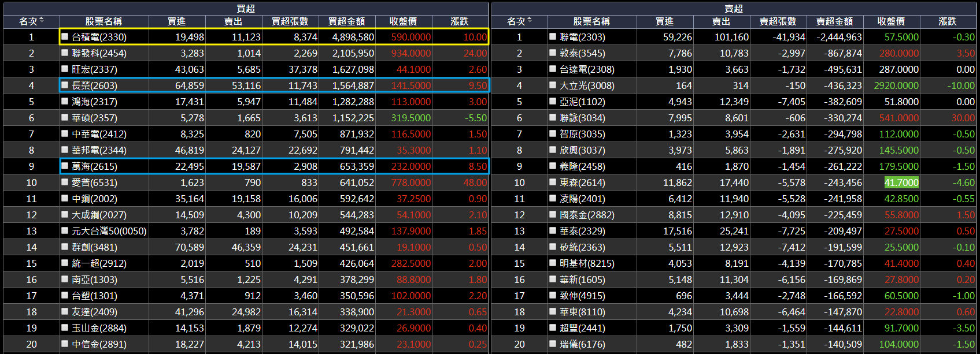Open stock 超豐(2441)
The width and height of the screenshot is (980, 354).
[x=582, y=328]
